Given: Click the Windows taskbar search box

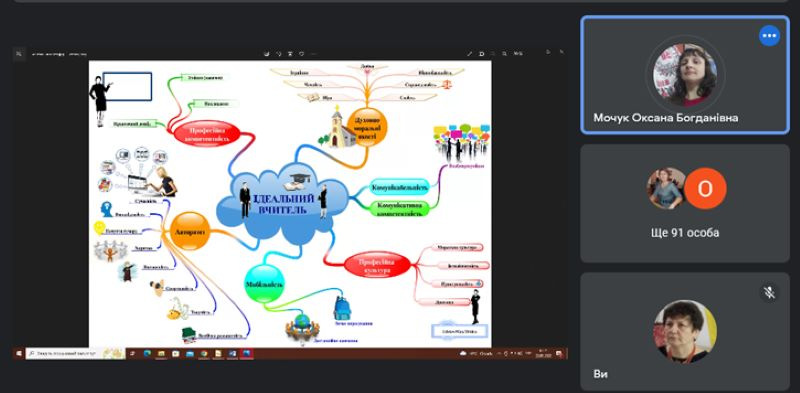Looking at the screenshot, I should [76, 354].
